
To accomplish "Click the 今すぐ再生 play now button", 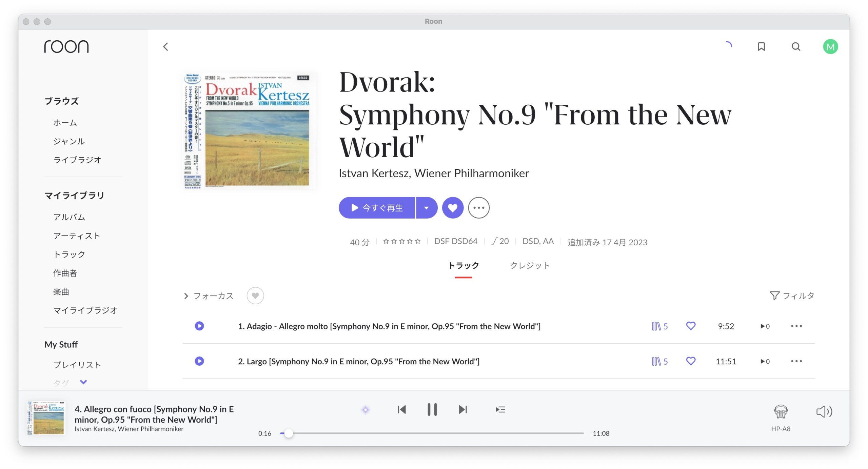I will (377, 208).
